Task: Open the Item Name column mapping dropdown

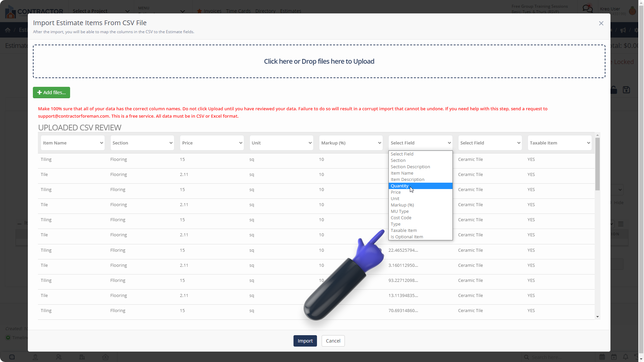Action: click(73, 143)
